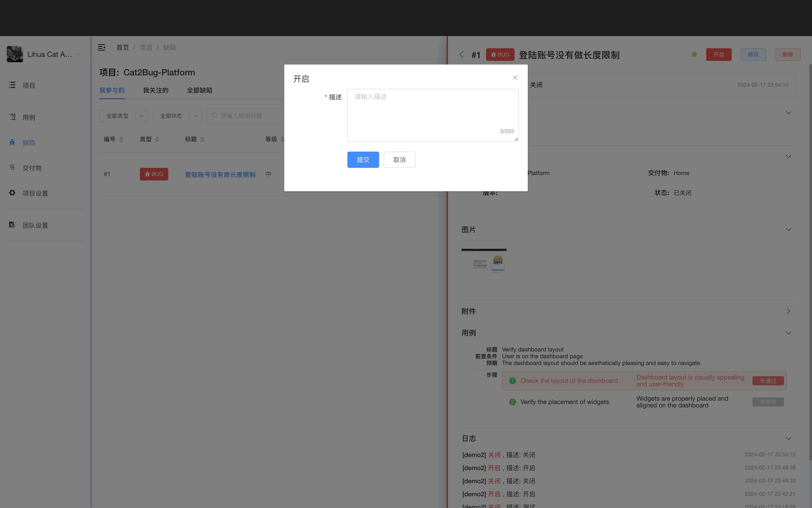This screenshot has height=508, width=812.
Task: Click the 未通过 status badge on step 1
Action: click(x=768, y=381)
